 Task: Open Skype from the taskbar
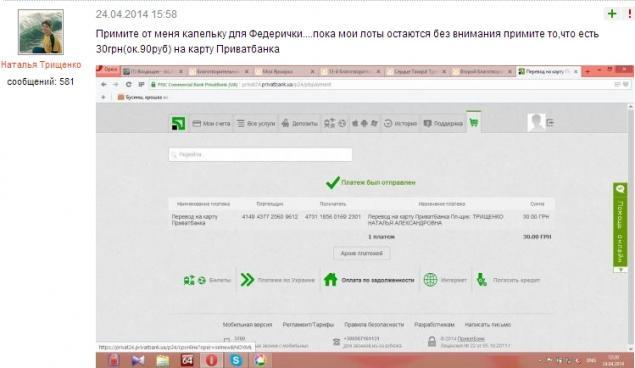(236, 360)
